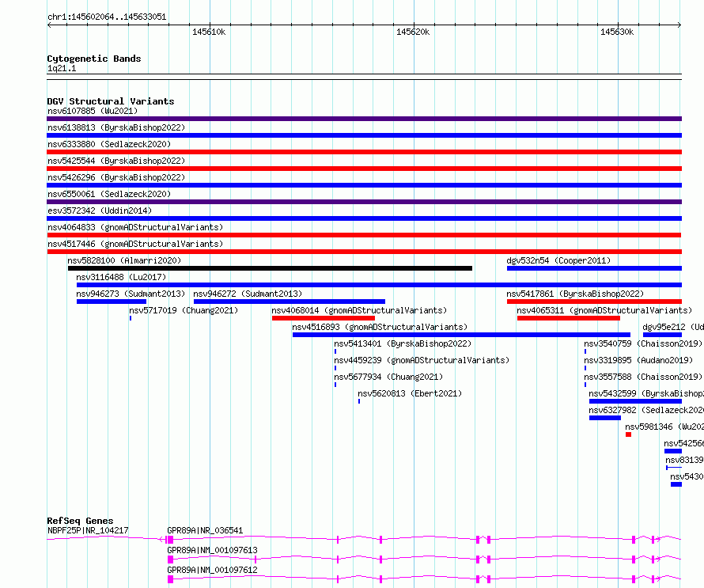This screenshot has height=588, width=704.
Task: Click the nsv6107885 (Wu2021) variant bar
Action: pos(364,119)
